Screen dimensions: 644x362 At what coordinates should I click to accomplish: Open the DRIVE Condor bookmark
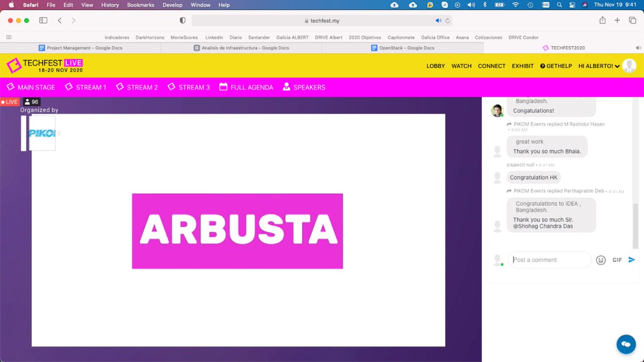pos(523,38)
